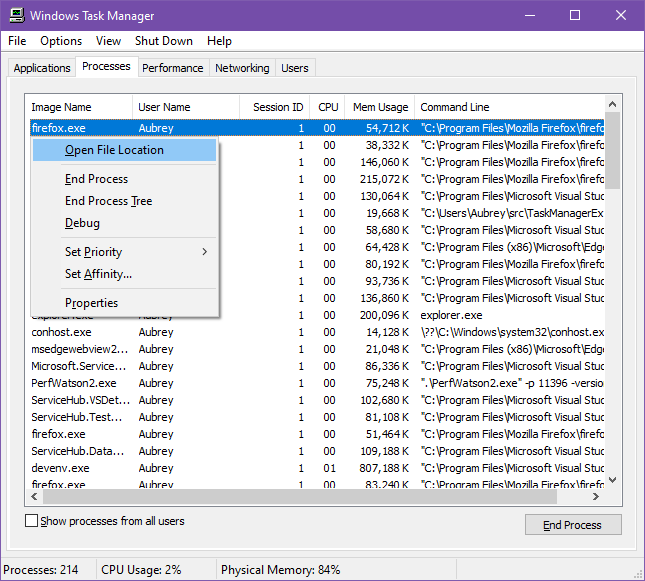Switch to the Performance tab
This screenshot has width=645, height=581.
point(173,68)
